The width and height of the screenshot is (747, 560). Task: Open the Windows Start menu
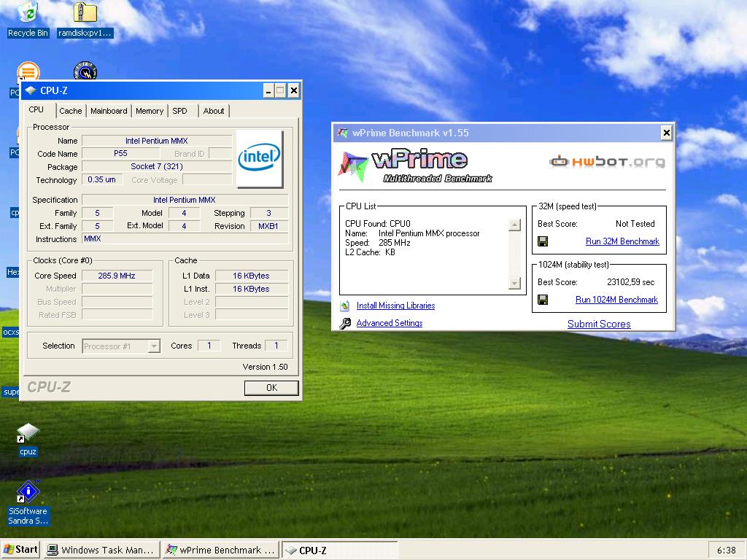tap(20, 550)
